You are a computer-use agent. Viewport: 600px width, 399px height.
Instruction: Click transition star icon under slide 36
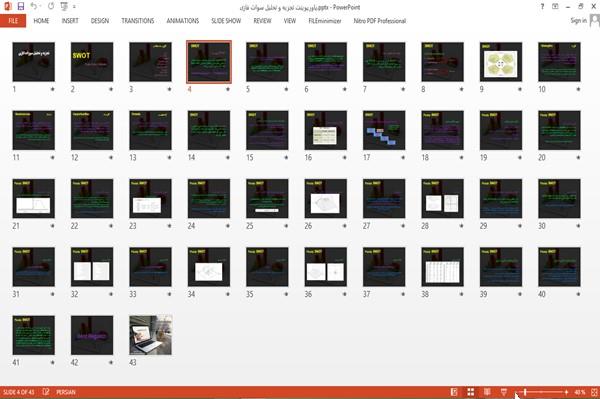[x=344, y=294]
